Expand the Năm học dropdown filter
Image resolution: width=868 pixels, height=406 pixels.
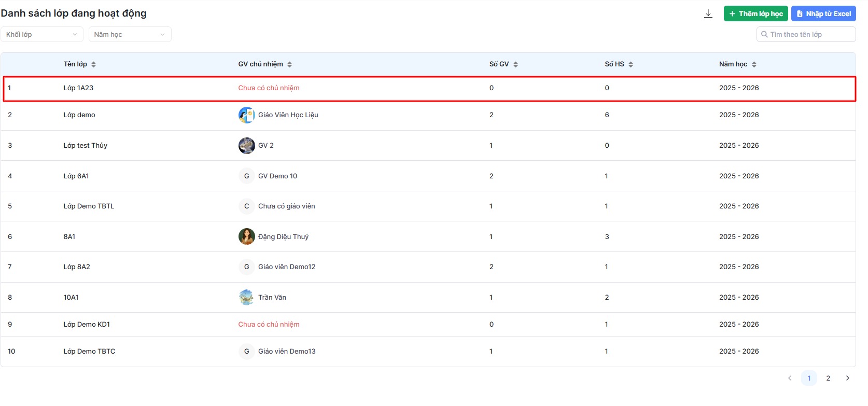click(130, 35)
